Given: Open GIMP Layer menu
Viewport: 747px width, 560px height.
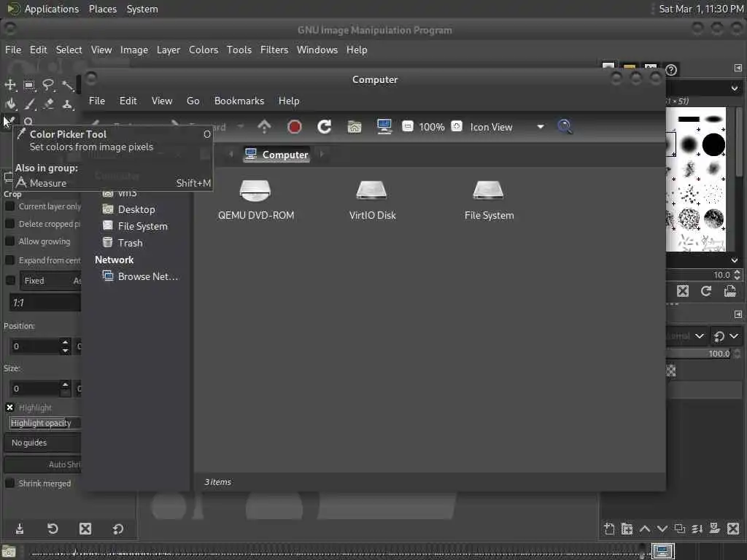Looking at the screenshot, I should [x=169, y=50].
